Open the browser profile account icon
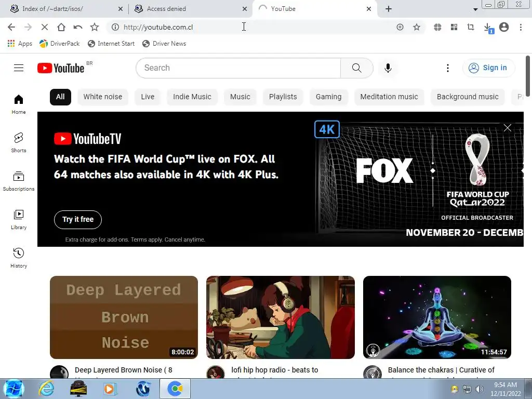532x399 pixels. point(504,27)
